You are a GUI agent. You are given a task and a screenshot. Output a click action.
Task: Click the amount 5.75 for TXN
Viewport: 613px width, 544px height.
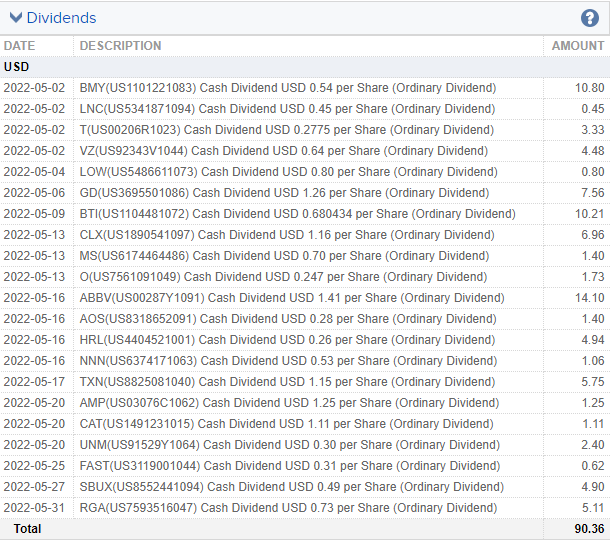593,382
